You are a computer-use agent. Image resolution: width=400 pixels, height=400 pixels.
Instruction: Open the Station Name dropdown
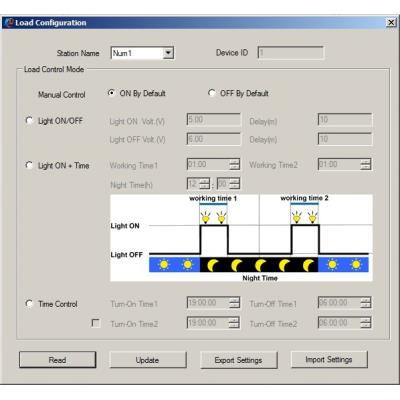coord(168,53)
